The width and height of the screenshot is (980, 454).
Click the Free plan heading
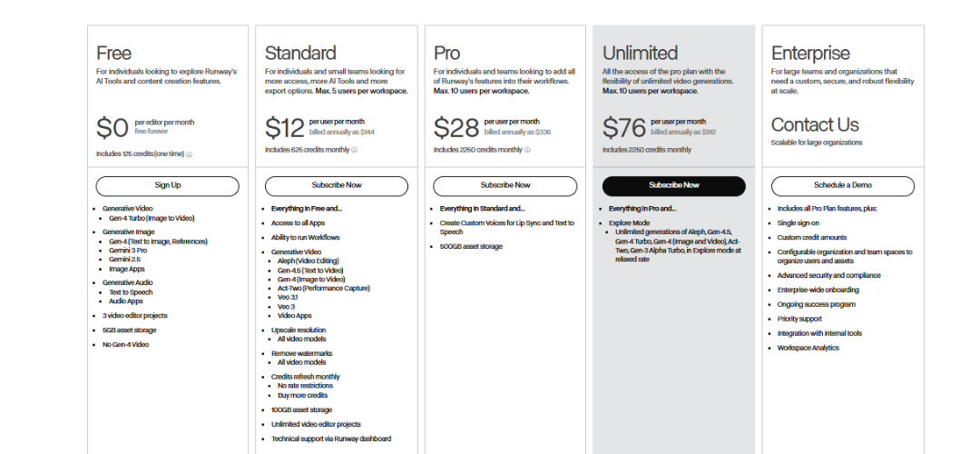pos(113,53)
